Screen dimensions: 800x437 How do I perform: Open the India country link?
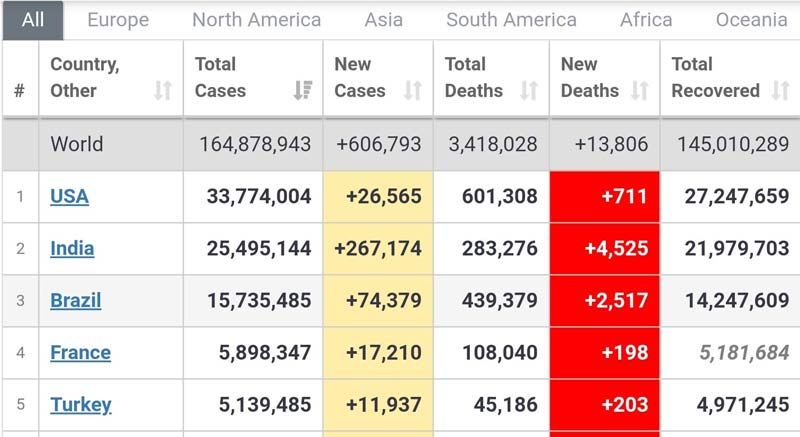point(72,248)
